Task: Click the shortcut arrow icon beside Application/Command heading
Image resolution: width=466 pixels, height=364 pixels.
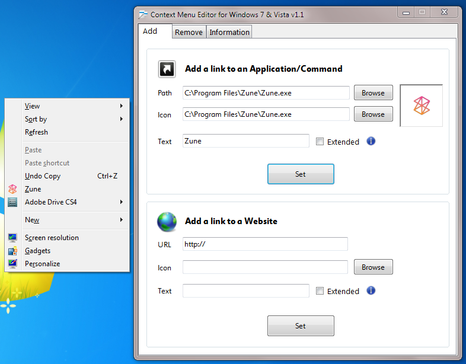Action: 167,69
